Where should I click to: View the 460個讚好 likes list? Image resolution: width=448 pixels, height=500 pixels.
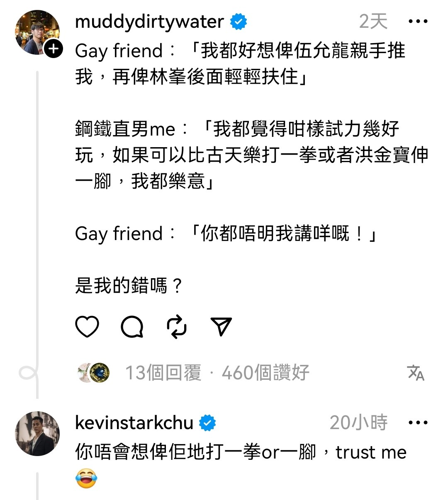[x=265, y=373]
